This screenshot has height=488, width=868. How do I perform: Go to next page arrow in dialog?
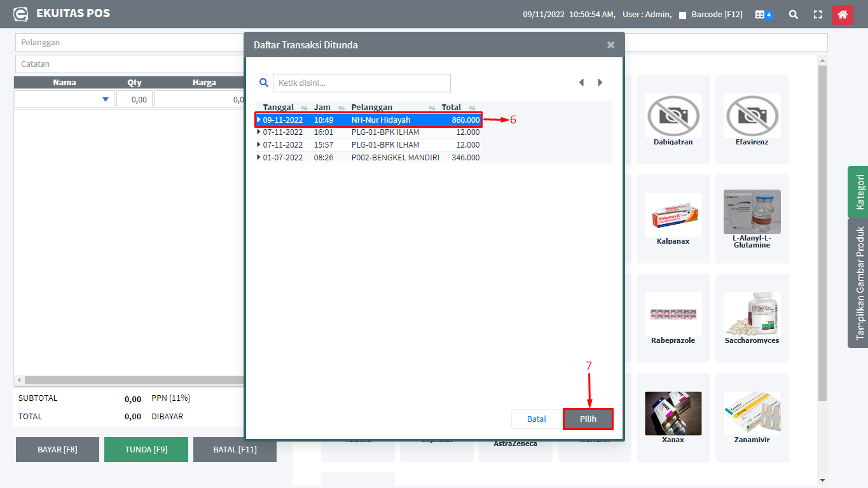(600, 83)
